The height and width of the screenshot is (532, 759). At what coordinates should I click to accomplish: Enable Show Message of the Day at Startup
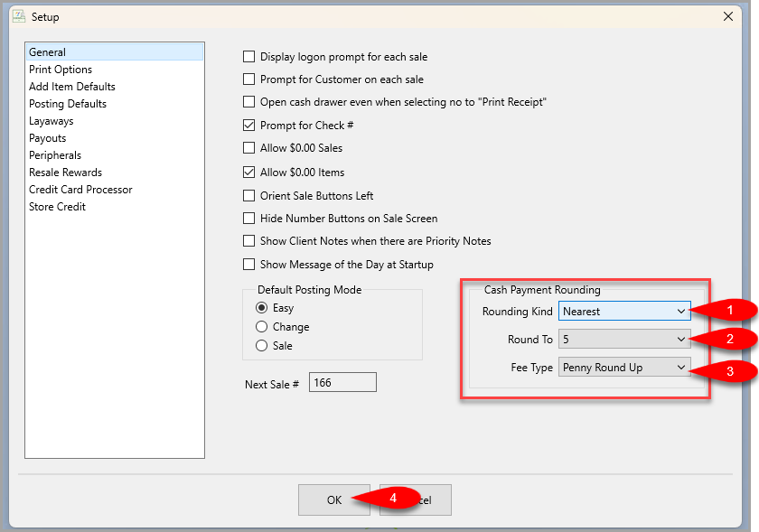tap(248, 265)
